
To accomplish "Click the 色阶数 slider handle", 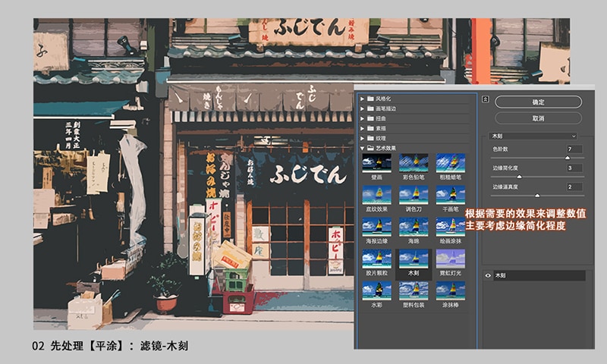I will 568,158.
